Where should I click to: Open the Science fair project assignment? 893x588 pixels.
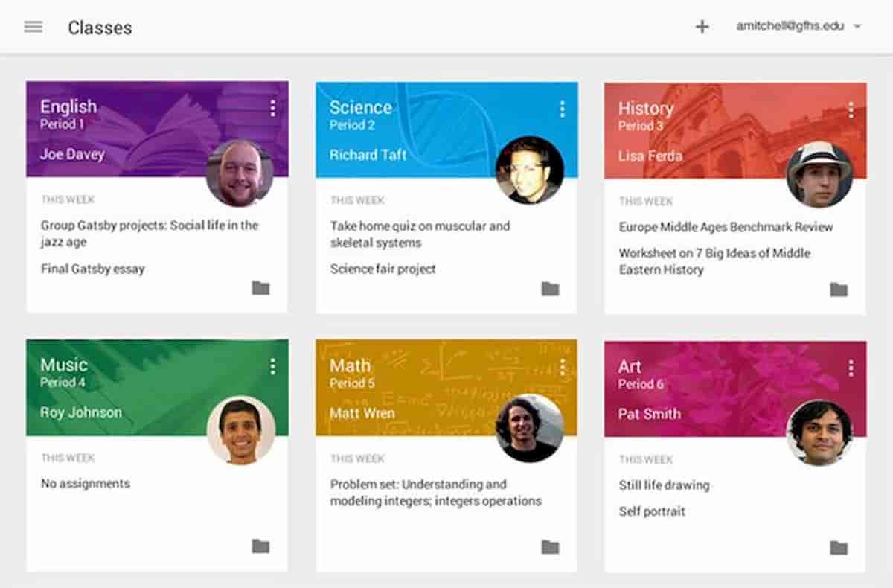coord(382,269)
